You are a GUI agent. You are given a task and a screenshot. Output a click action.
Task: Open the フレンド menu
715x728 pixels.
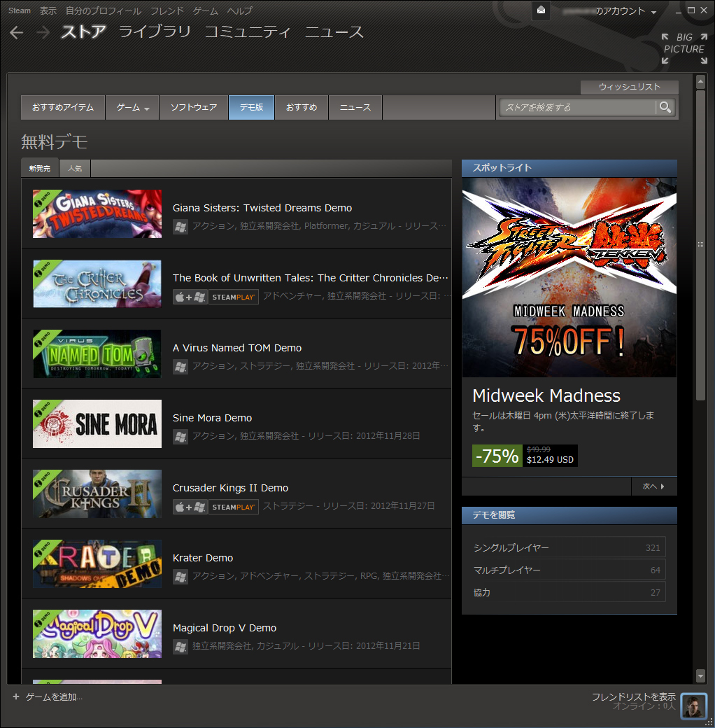167,10
